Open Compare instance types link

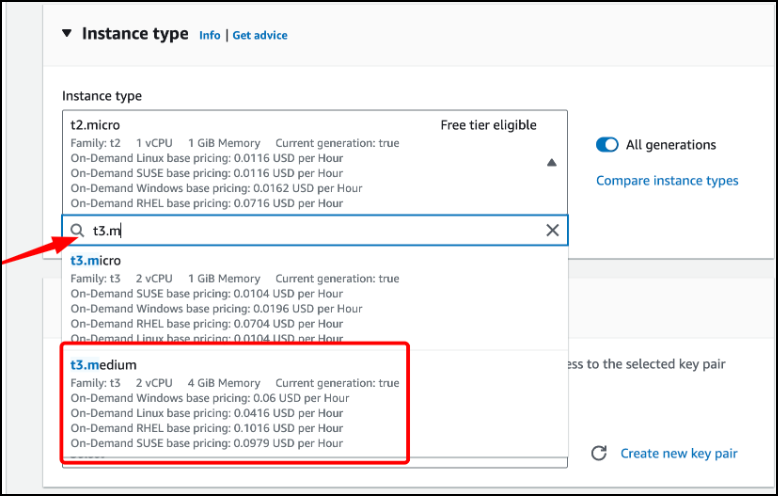(667, 181)
